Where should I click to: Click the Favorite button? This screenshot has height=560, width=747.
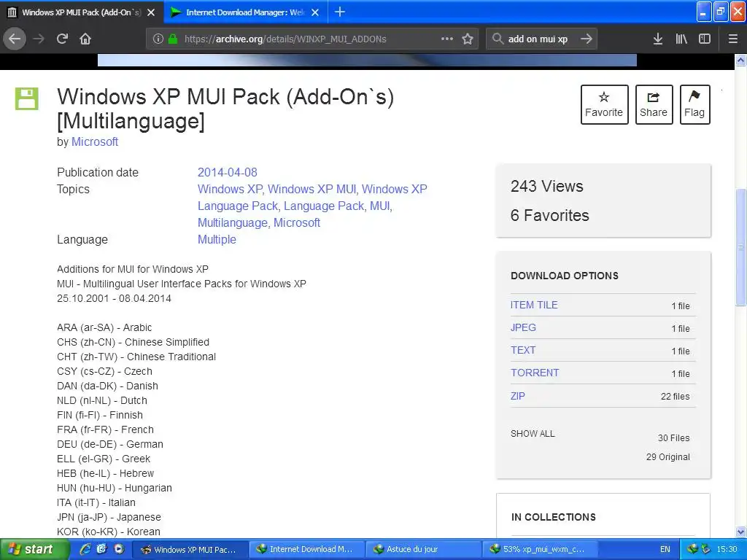point(604,104)
